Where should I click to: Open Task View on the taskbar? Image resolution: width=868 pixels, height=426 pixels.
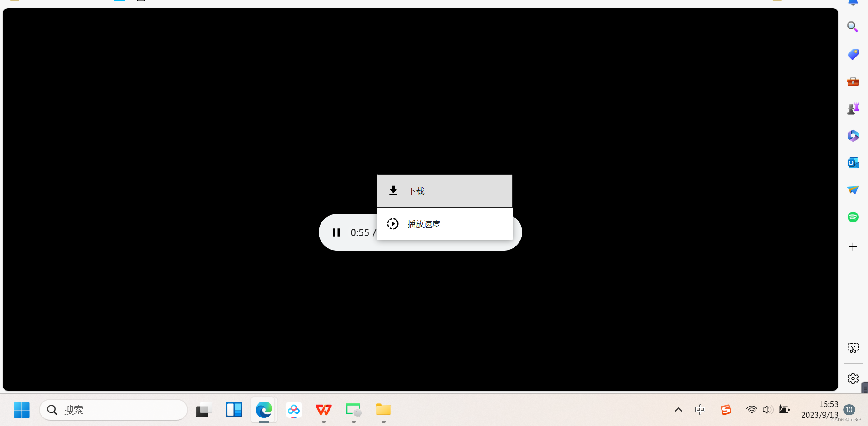[x=204, y=410]
